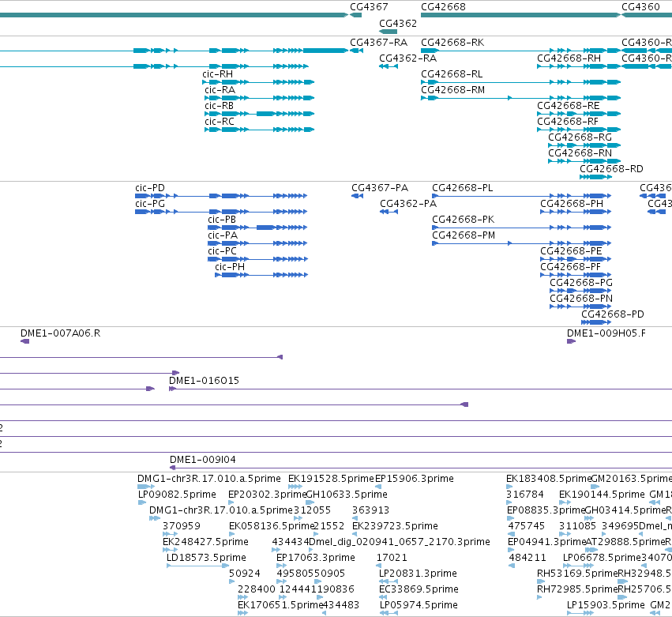Screen dimensions: 672x617
Task: Select the LP06678.5prime EST label
Action: pyautogui.click(x=602, y=558)
